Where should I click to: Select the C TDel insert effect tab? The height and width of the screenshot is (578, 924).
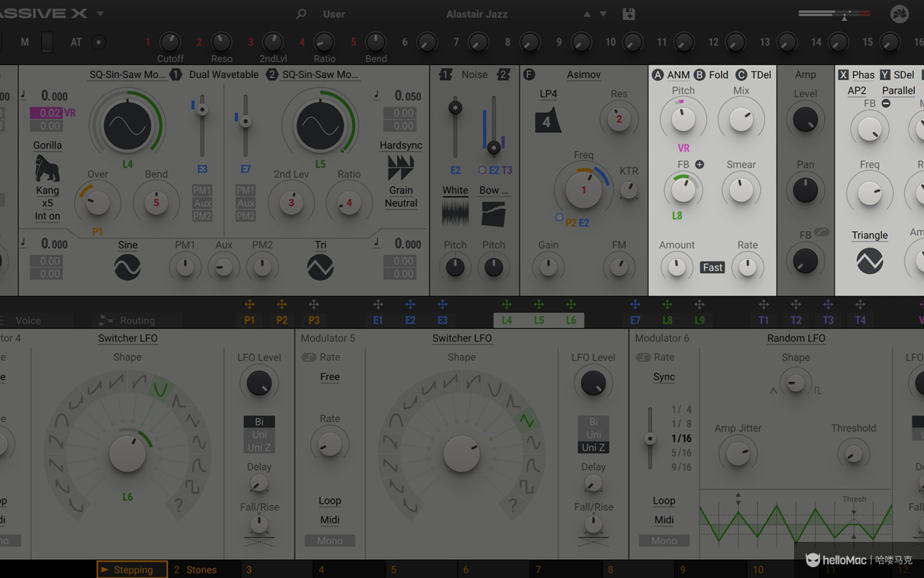754,74
